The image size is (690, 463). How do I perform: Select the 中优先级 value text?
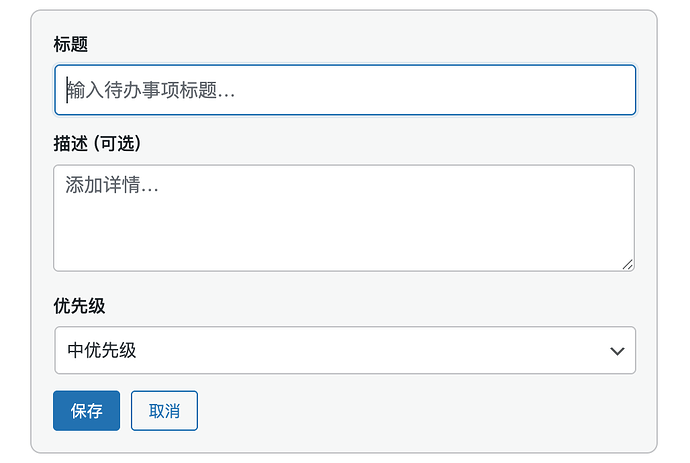102,351
